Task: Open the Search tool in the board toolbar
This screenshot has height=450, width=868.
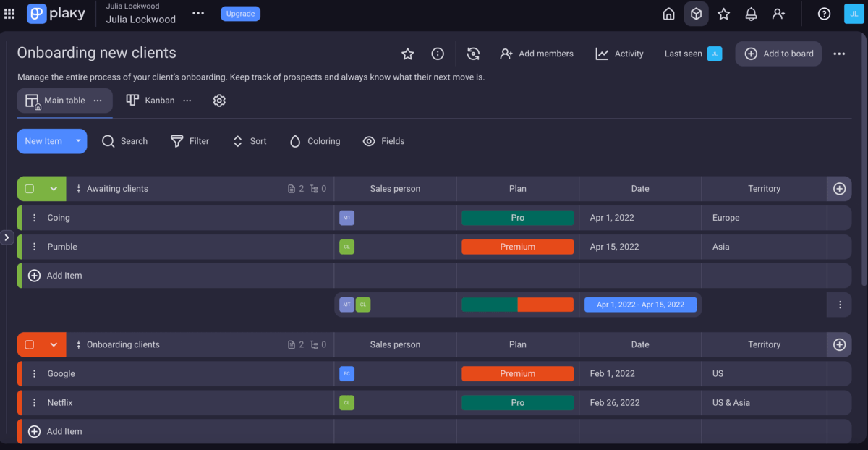Action: click(124, 141)
